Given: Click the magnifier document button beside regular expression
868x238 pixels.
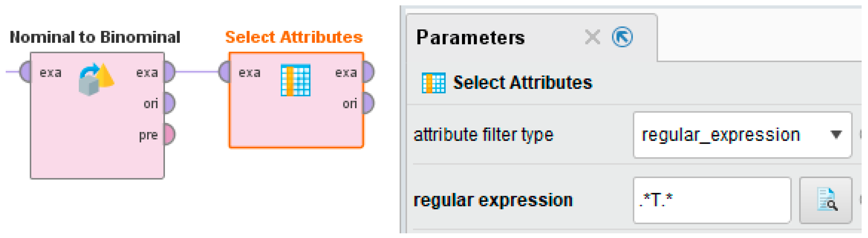Looking at the screenshot, I should [x=826, y=200].
